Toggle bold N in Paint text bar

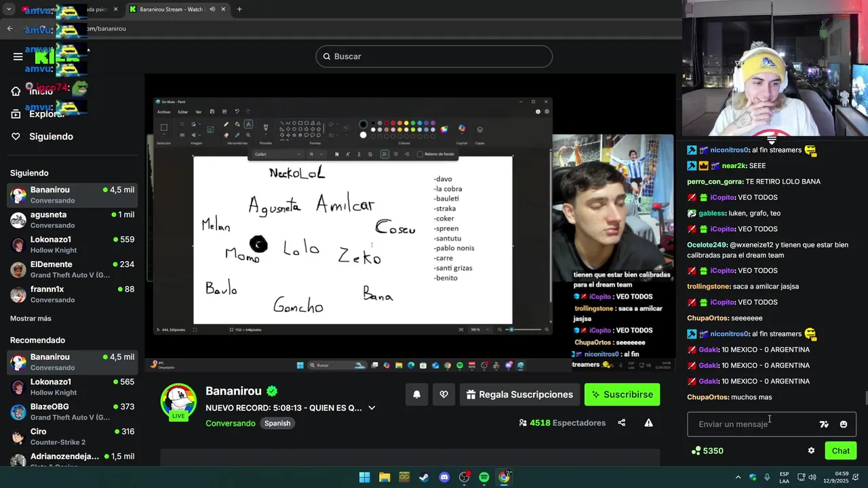[336, 154]
